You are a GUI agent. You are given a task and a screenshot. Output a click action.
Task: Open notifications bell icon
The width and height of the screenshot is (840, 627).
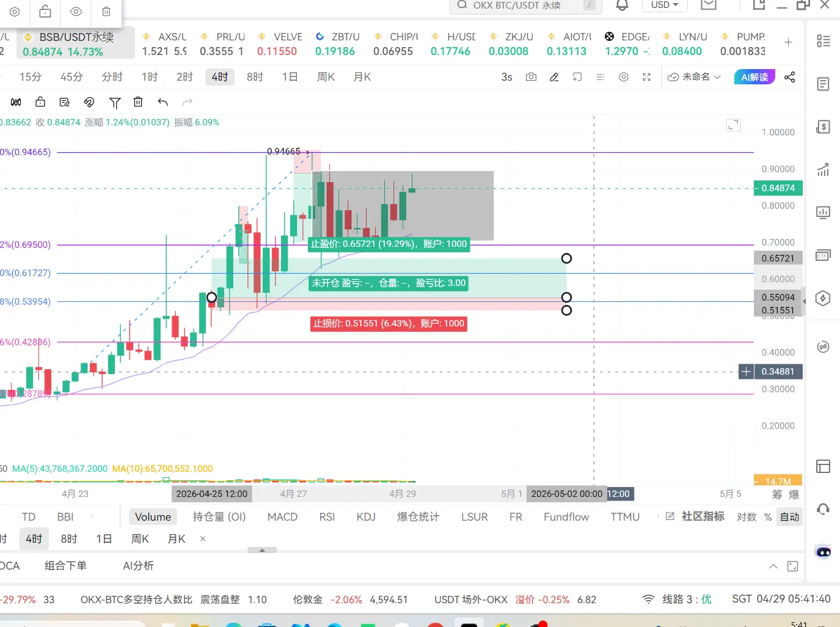coord(622,5)
